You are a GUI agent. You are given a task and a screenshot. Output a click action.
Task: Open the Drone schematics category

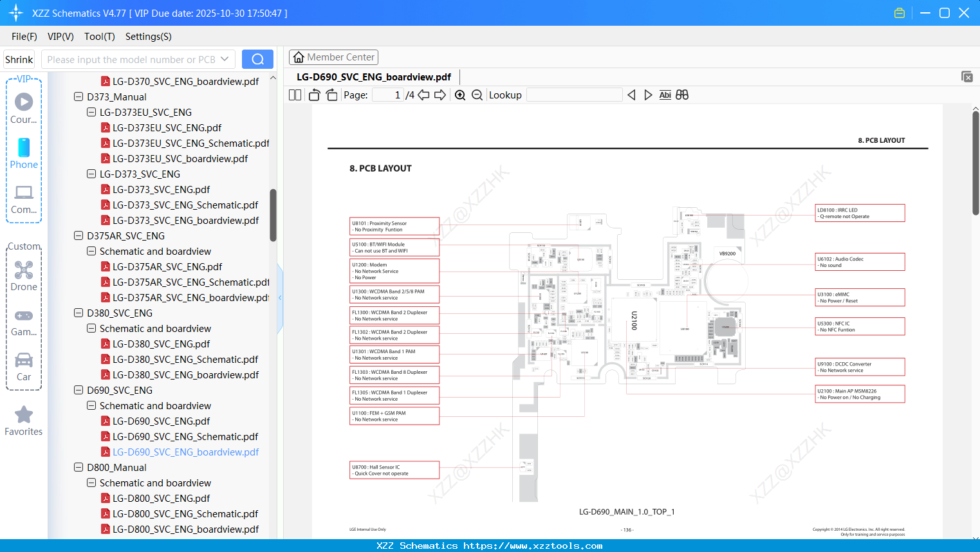pyautogui.click(x=24, y=273)
